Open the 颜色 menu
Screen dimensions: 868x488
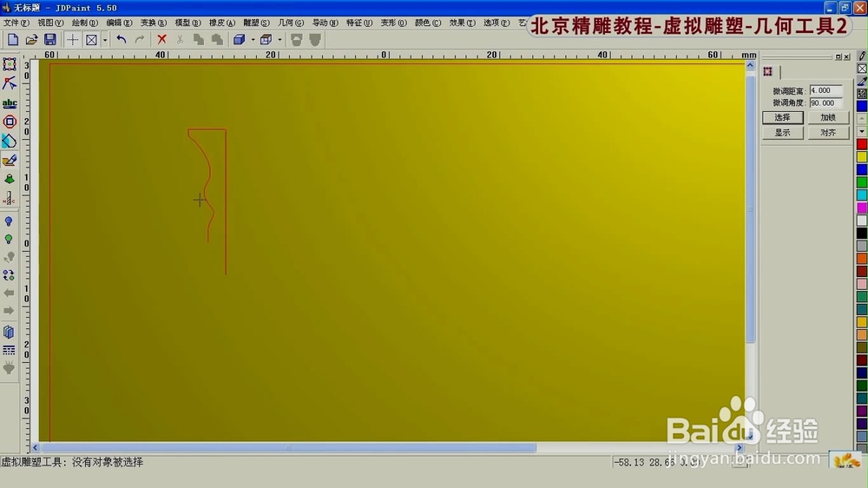point(428,23)
